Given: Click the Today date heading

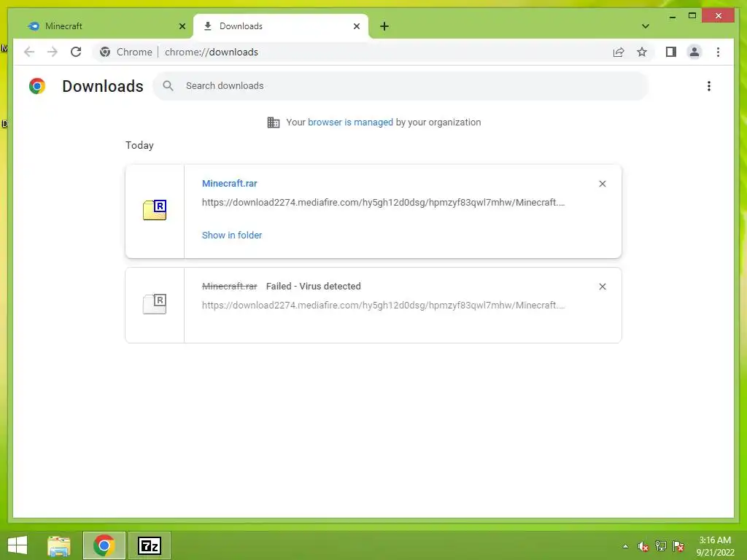Looking at the screenshot, I should pos(139,145).
